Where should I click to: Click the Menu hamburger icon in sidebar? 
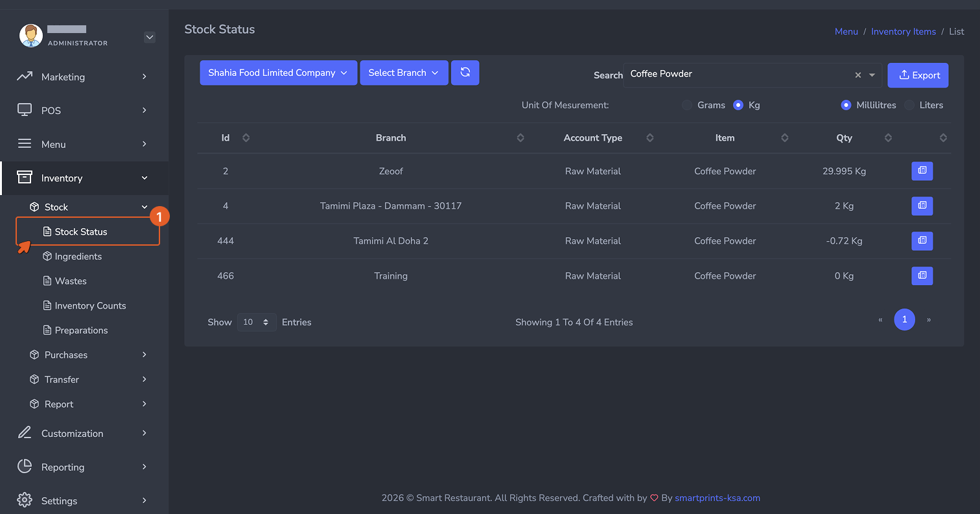pyautogui.click(x=25, y=144)
